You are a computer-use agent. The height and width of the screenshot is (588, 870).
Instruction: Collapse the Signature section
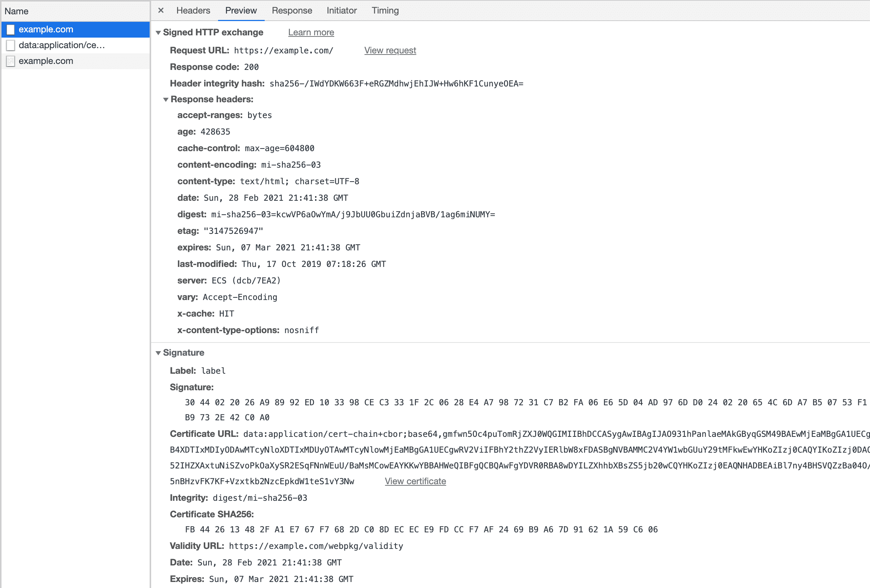click(x=159, y=352)
